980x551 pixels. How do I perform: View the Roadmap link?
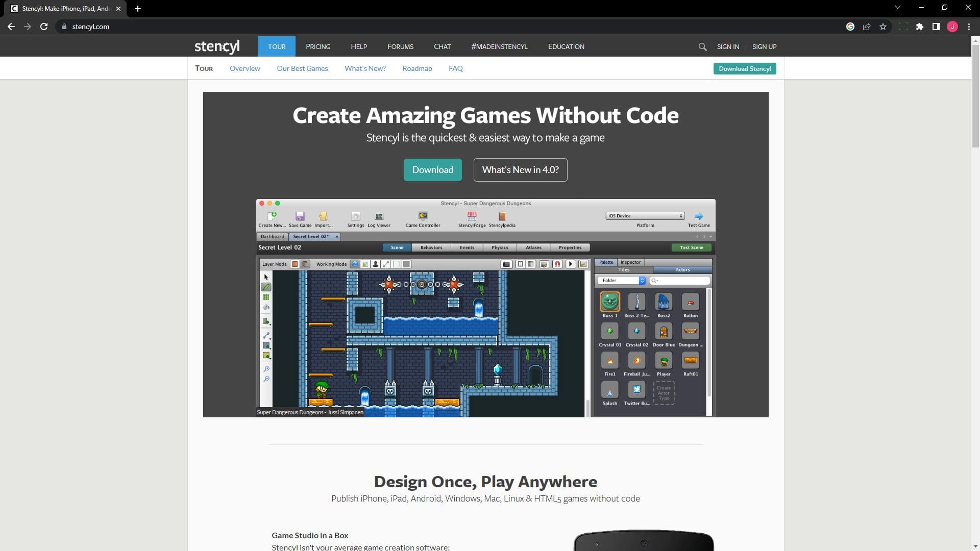click(x=417, y=68)
